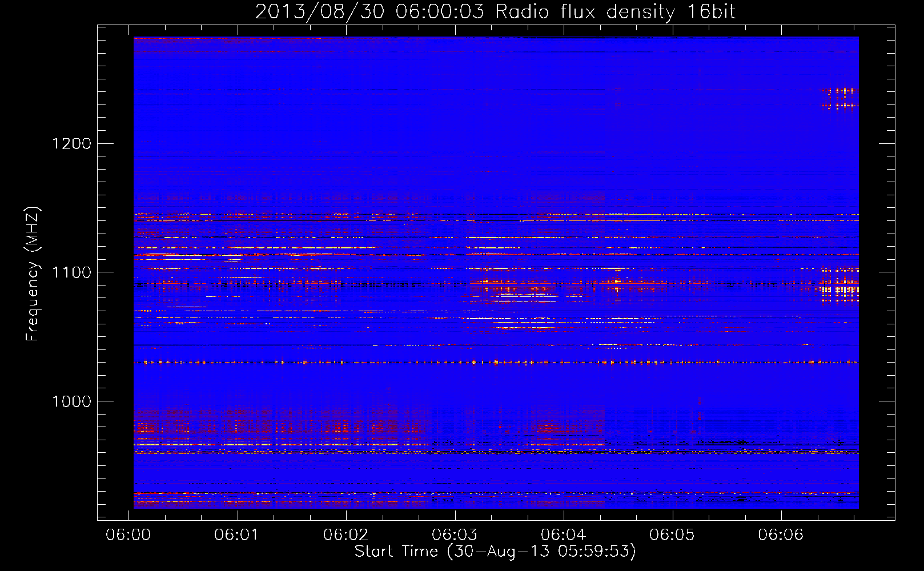Select the 06:00 time tick label

[128, 535]
